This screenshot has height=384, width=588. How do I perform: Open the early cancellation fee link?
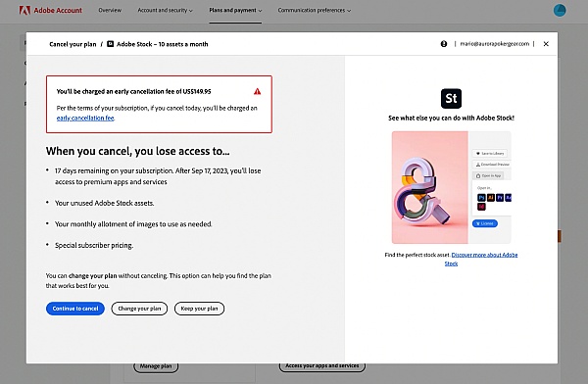click(85, 118)
